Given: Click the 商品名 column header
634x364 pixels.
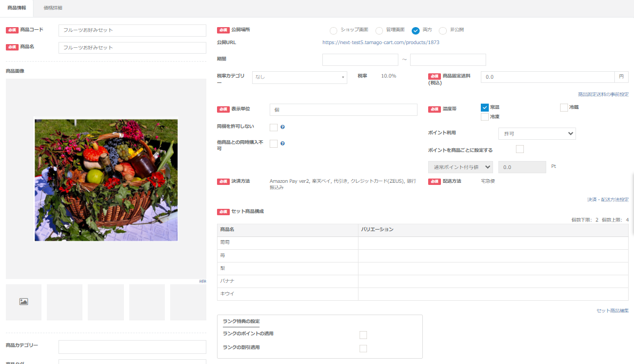Looking at the screenshot, I should 288,230.
